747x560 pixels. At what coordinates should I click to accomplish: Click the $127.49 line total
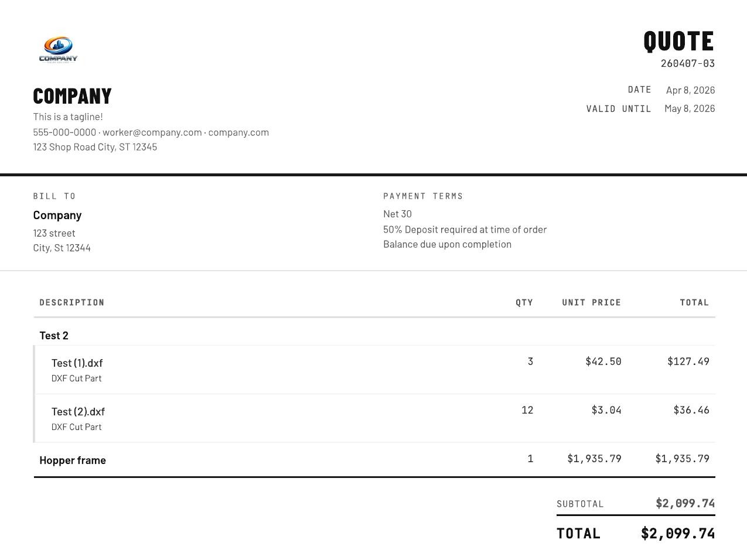click(x=688, y=361)
